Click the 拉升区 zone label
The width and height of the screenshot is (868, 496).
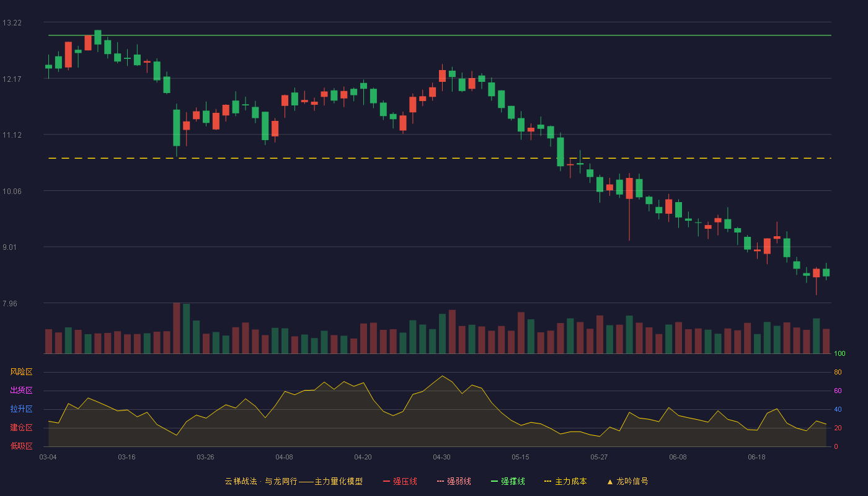[x=21, y=409]
